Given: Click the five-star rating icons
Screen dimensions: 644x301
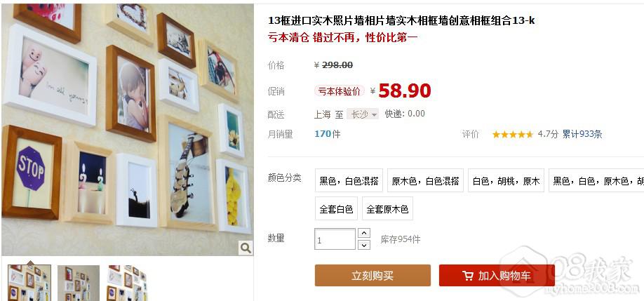Looking at the screenshot, I should pyautogui.click(x=513, y=134).
